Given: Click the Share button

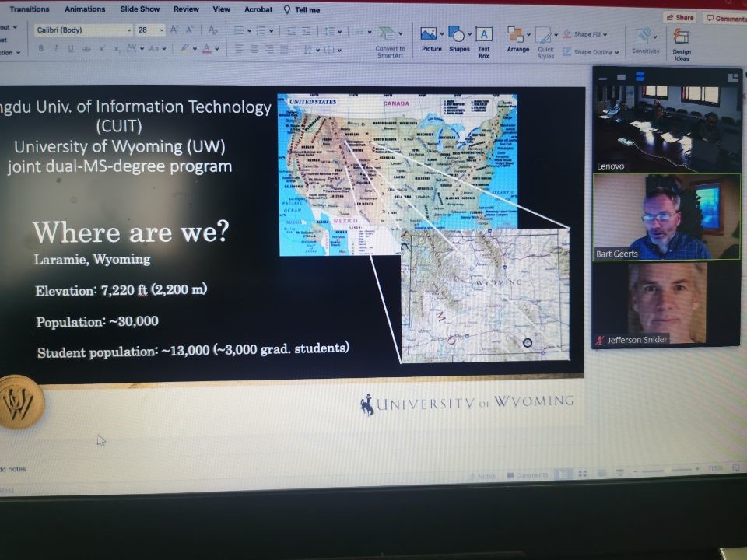Looking at the screenshot, I should pyautogui.click(x=680, y=18).
